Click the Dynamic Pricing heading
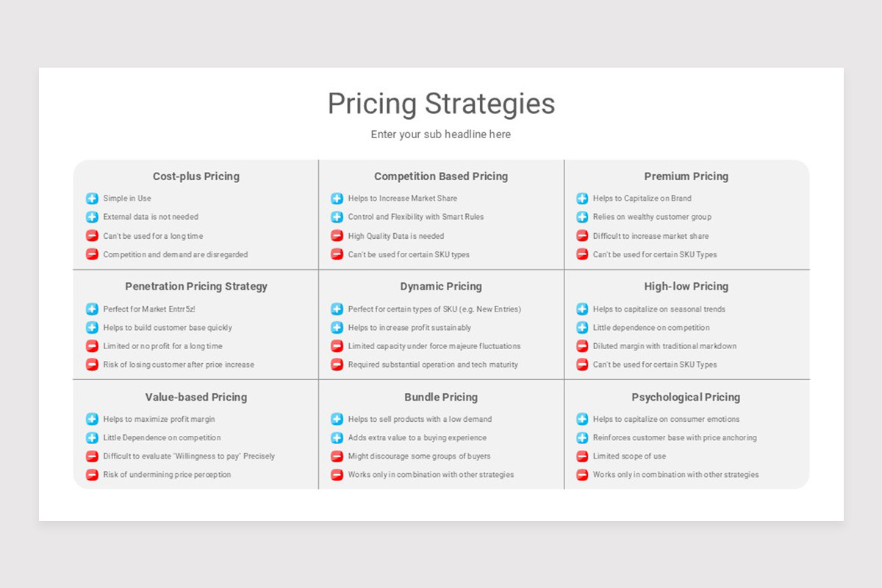The image size is (882, 588). pos(441,287)
